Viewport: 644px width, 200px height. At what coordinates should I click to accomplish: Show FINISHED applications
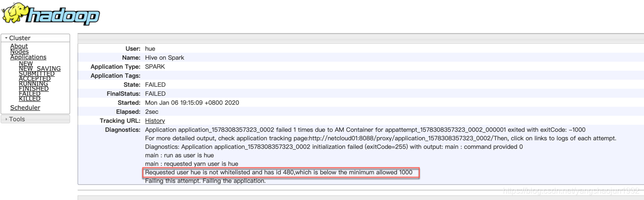point(33,89)
